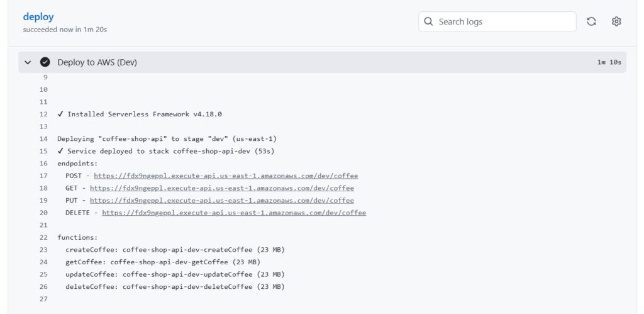The width and height of the screenshot is (644, 314).
Task: Open the GET coffee endpoint URL
Action: pyautogui.click(x=222, y=188)
